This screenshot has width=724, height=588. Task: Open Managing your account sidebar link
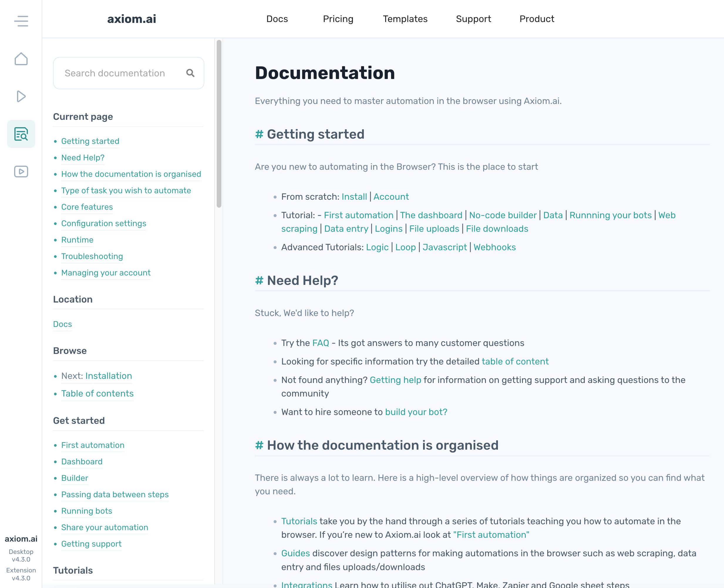click(106, 273)
